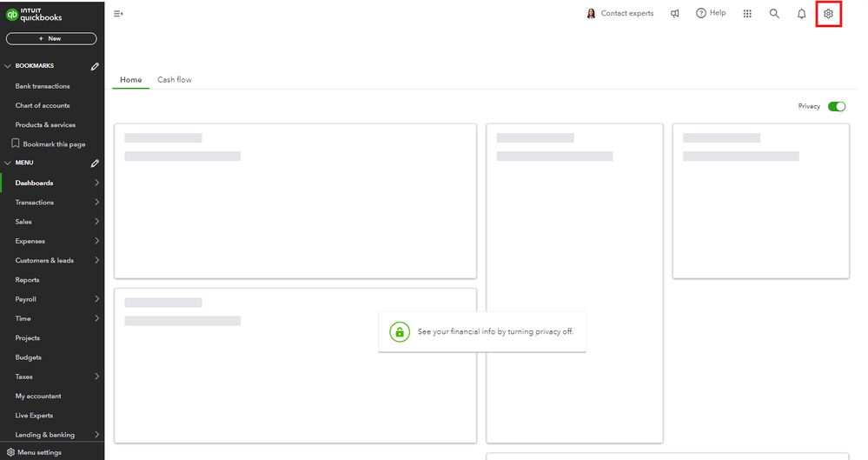Viewport: 868px width, 460px height.
Task: Click the Contact experts avatar
Action: (591, 13)
